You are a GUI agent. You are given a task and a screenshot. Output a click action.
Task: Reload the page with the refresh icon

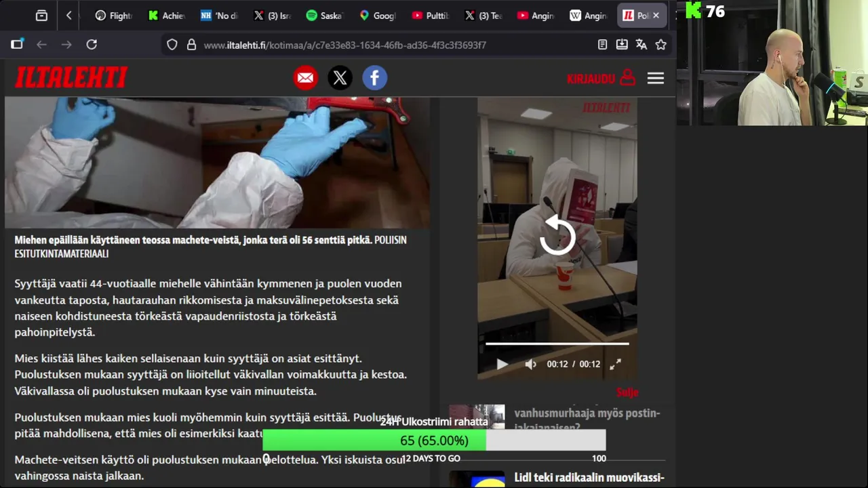[92, 45]
